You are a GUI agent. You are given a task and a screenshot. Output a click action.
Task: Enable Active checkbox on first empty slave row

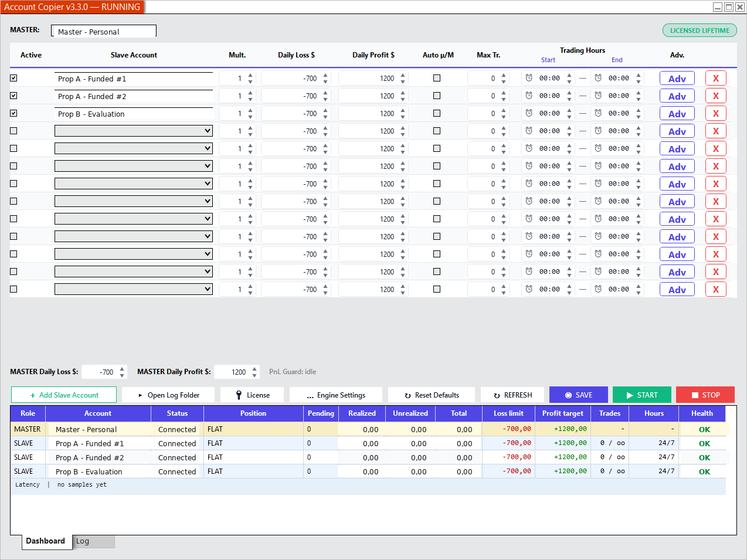click(x=13, y=131)
